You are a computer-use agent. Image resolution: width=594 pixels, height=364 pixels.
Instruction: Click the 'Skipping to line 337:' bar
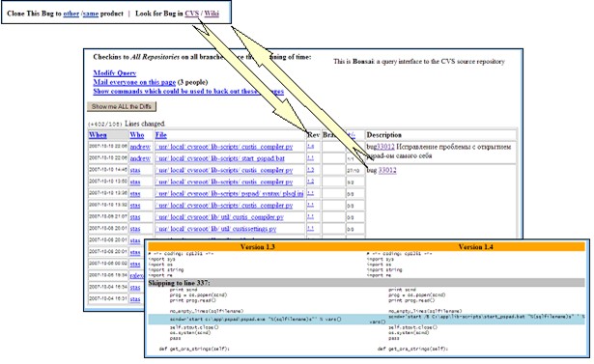(367, 283)
